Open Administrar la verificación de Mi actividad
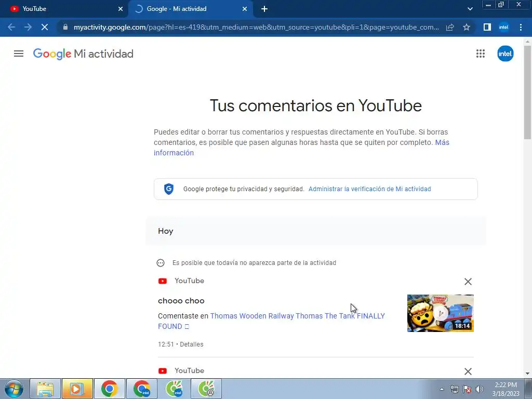This screenshot has width=532, height=399. pyautogui.click(x=369, y=189)
